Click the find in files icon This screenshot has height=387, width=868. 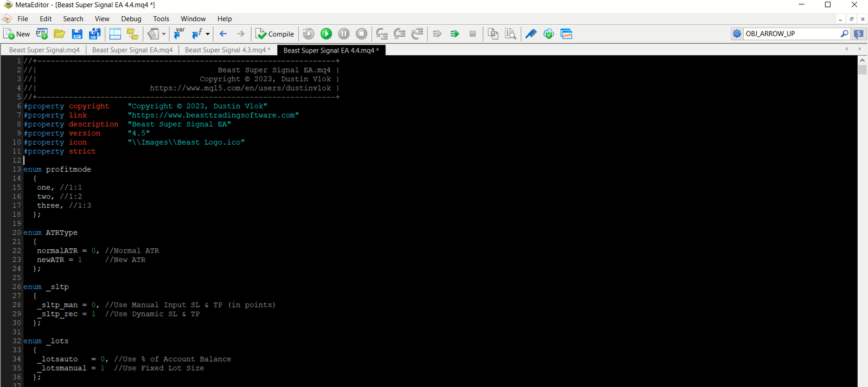click(510, 34)
